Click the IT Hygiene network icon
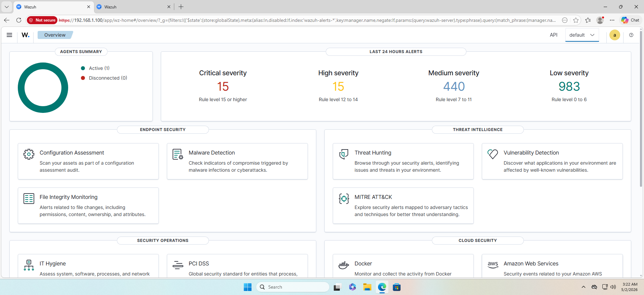 click(29, 265)
